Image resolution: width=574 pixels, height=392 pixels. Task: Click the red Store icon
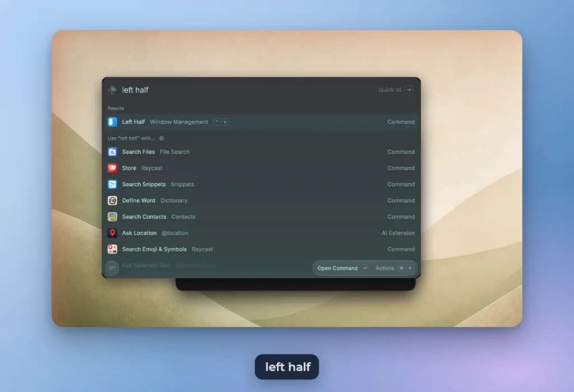(x=112, y=168)
